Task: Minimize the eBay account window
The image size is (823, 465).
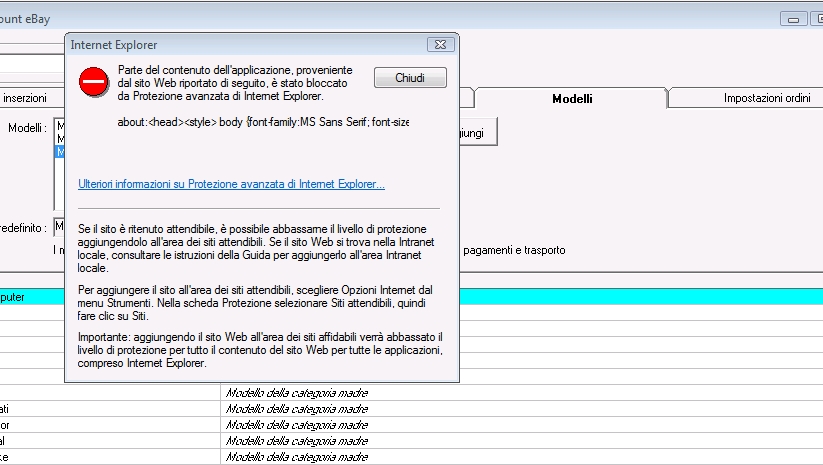Action: pyautogui.click(x=794, y=19)
